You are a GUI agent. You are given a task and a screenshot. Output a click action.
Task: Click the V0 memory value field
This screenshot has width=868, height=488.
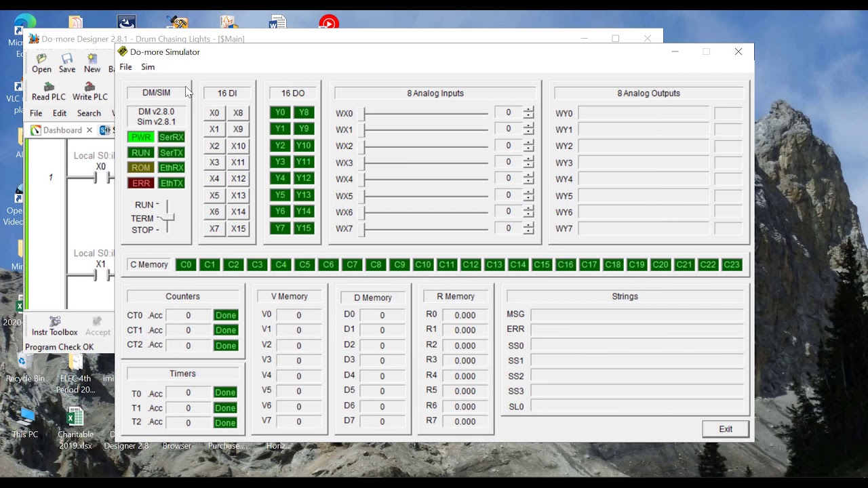[x=298, y=315]
